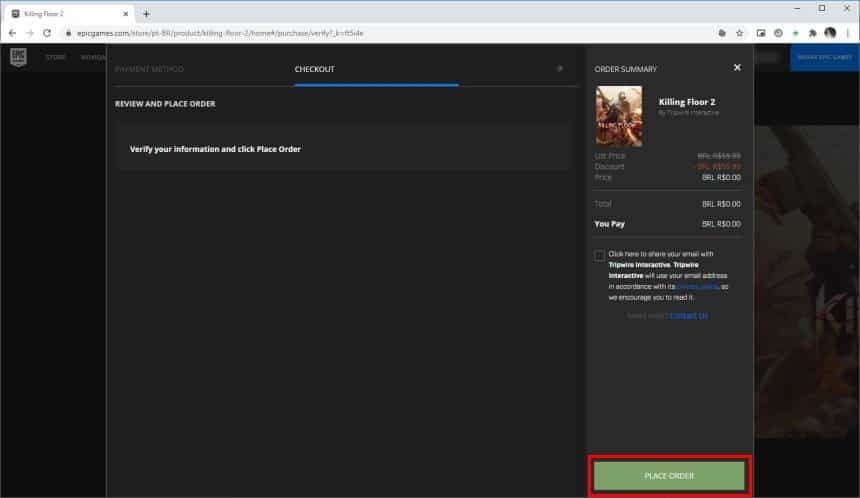The height and width of the screenshot is (498, 860).
Task: Open the privacy policy link in email notice
Action: 698,286
